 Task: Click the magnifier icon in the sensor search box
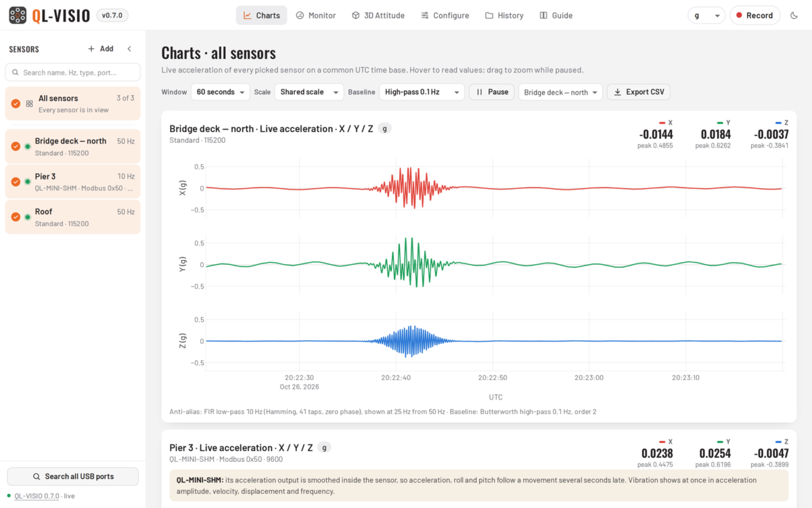point(15,72)
